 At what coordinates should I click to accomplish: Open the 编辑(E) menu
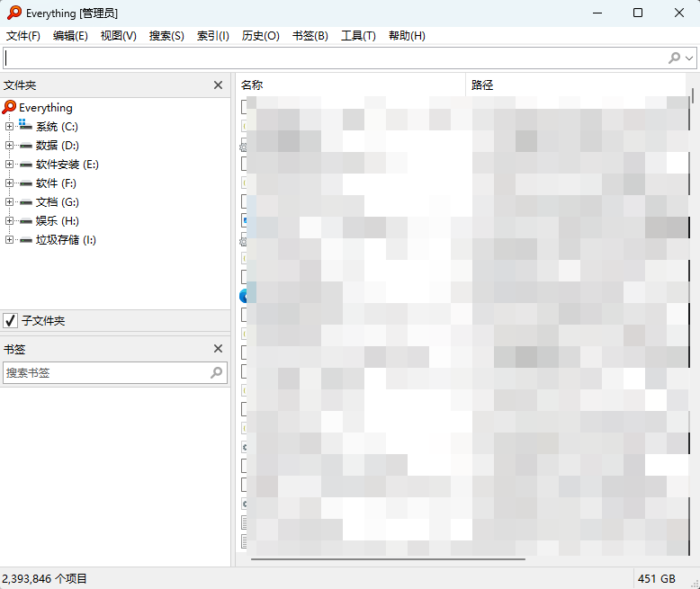[x=70, y=36]
